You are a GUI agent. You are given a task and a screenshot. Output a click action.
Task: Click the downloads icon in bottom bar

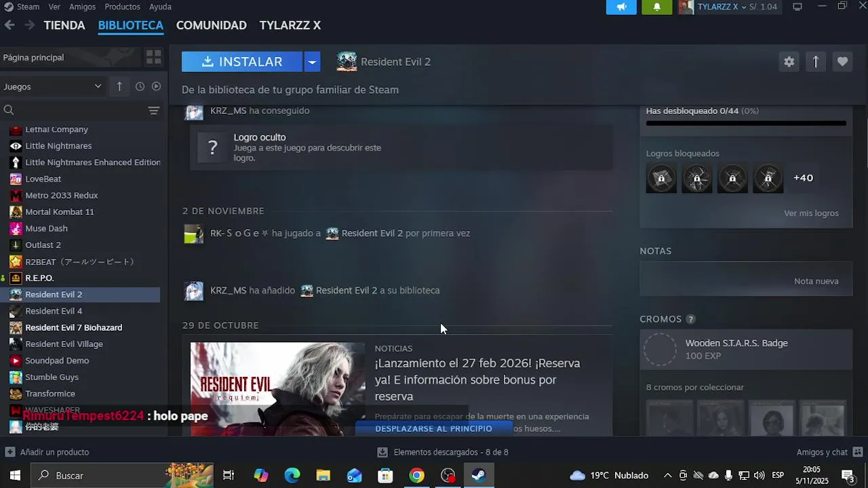[x=382, y=452]
